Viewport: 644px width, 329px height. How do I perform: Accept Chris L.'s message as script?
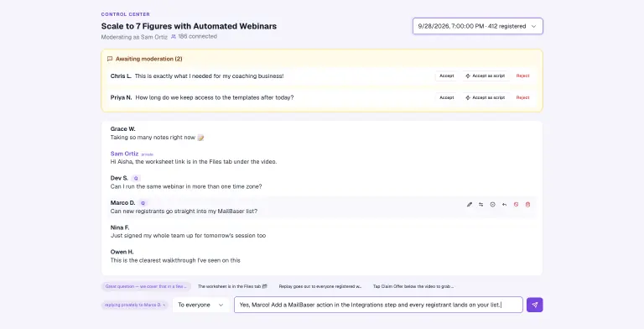[x=485, y=76]
